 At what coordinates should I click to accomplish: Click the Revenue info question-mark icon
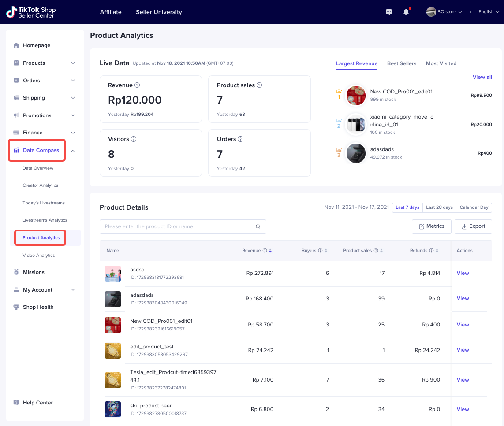click(137, 85)
